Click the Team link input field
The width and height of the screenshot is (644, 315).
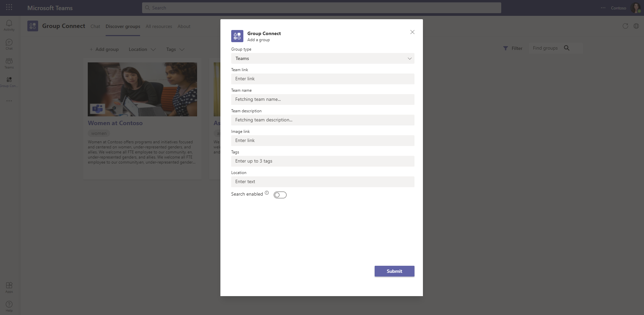[323, 79]
